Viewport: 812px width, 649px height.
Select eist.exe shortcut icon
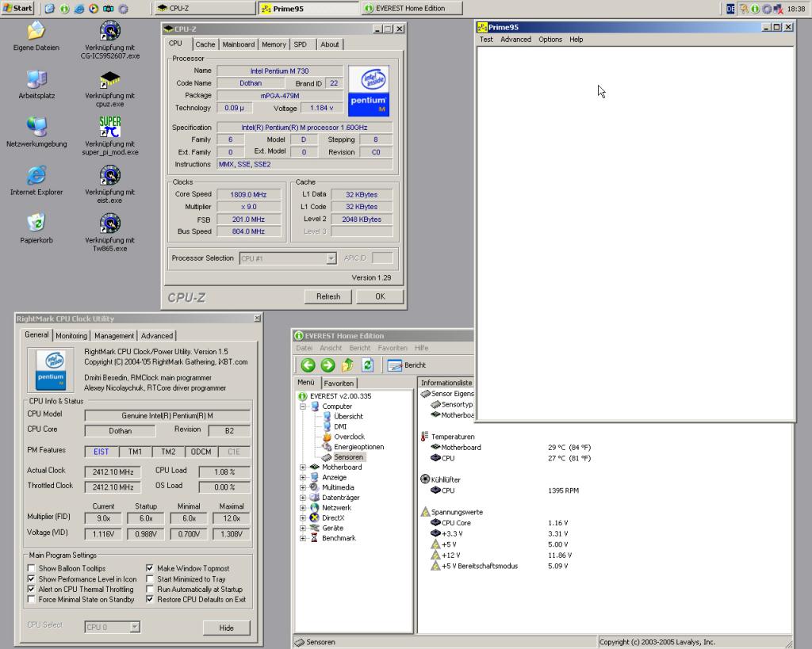[109, 176]
